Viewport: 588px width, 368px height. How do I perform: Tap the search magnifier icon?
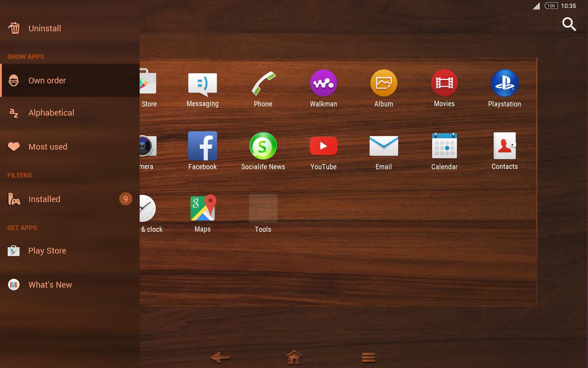569,24
